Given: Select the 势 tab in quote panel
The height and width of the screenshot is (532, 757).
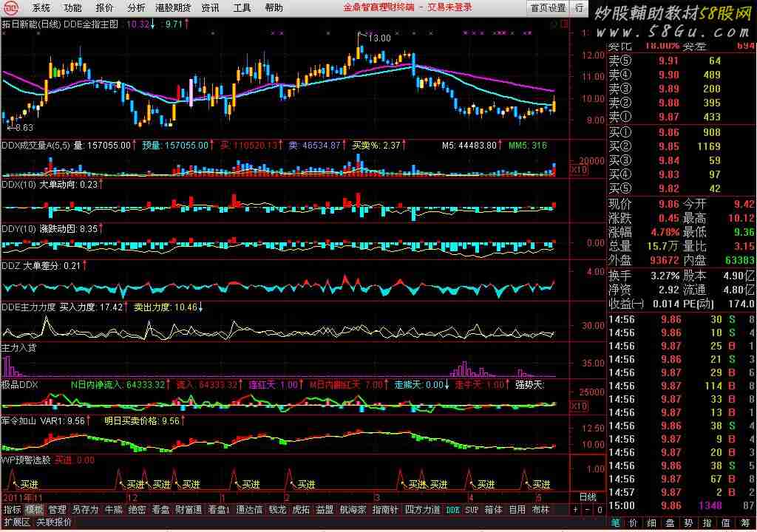Looking at the screenshot, I should pos(688,523).
